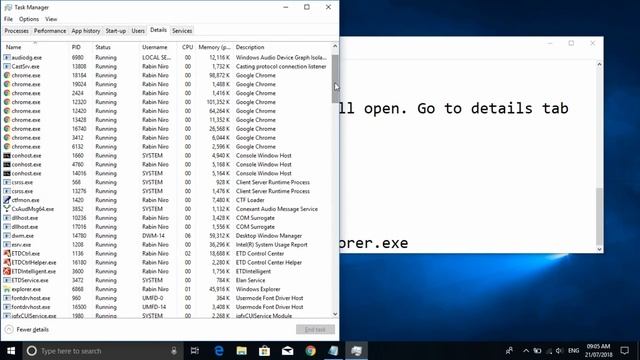The image size is (640, 360).
Task: Select conhost.exe icon with PID 1660
Action: click(x=7, y=156)
